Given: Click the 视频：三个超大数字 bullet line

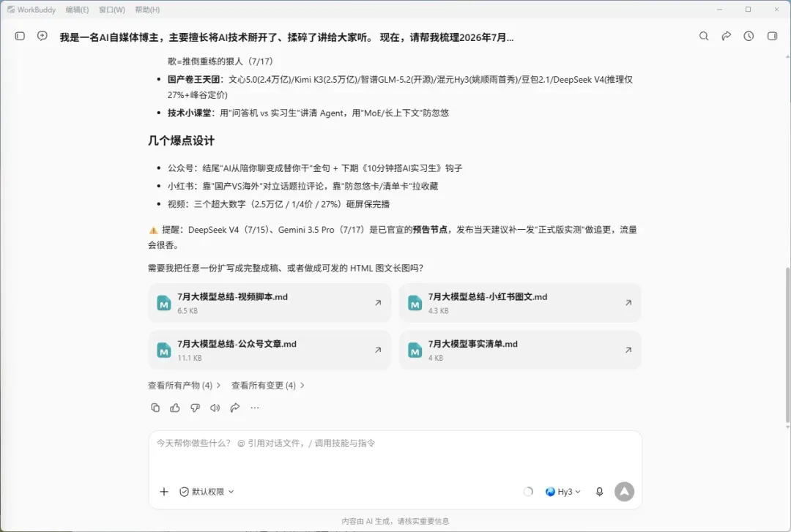Looking at the screenshot, I should click(278, 204).
